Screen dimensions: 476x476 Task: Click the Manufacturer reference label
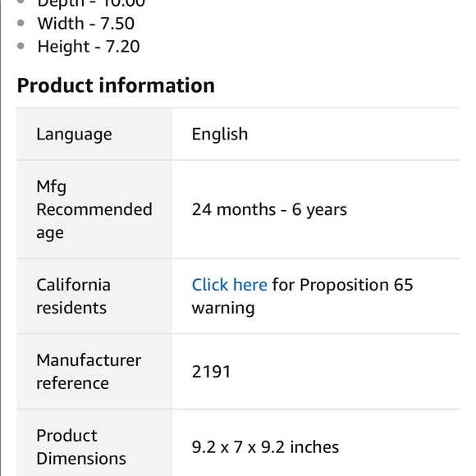pos(89,372)
